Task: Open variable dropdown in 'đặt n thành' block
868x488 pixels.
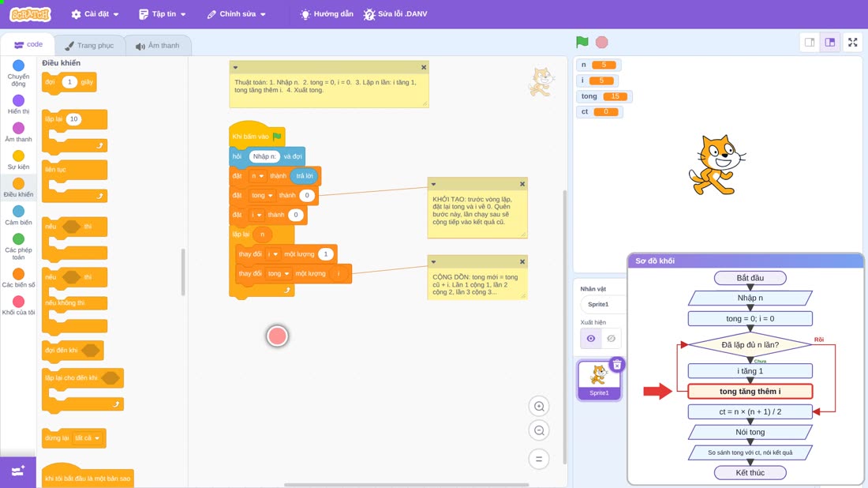Action: tap(257, 176)
